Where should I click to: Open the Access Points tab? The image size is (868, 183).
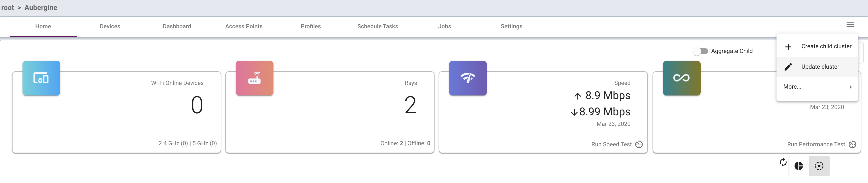pyautogui.click(x=244, y=26)
